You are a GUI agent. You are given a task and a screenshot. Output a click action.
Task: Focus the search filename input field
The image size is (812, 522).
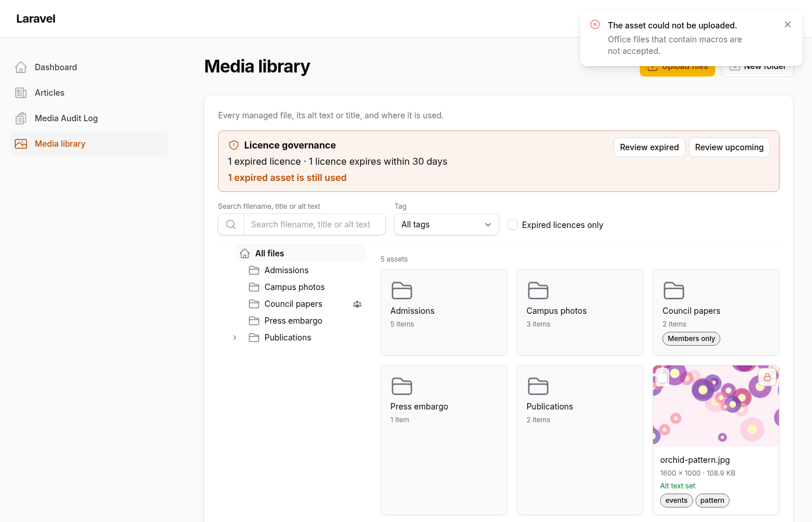click(314, 224)
